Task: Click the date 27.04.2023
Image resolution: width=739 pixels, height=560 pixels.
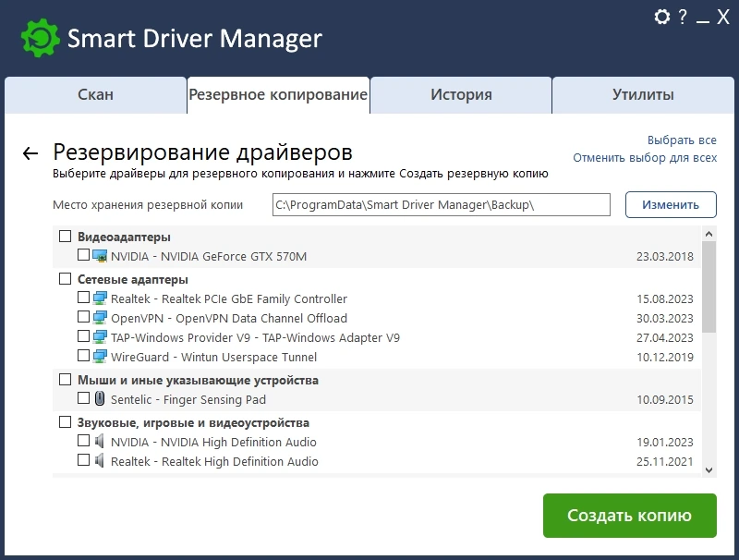Action: click(x=664, y=337)
